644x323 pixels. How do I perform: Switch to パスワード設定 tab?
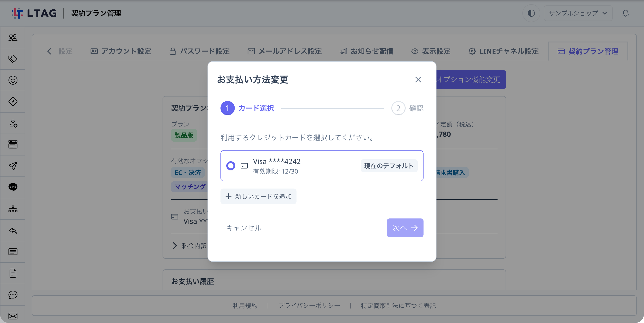[x=199, y=51]
